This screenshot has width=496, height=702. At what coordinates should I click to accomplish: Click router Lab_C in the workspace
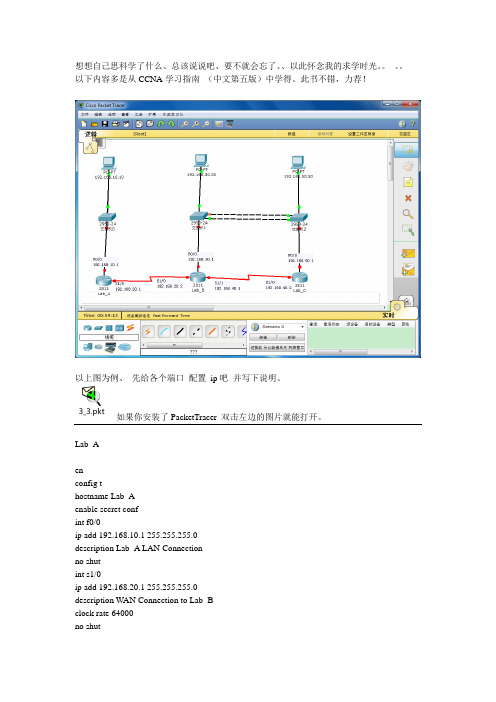tap(299, 278)
